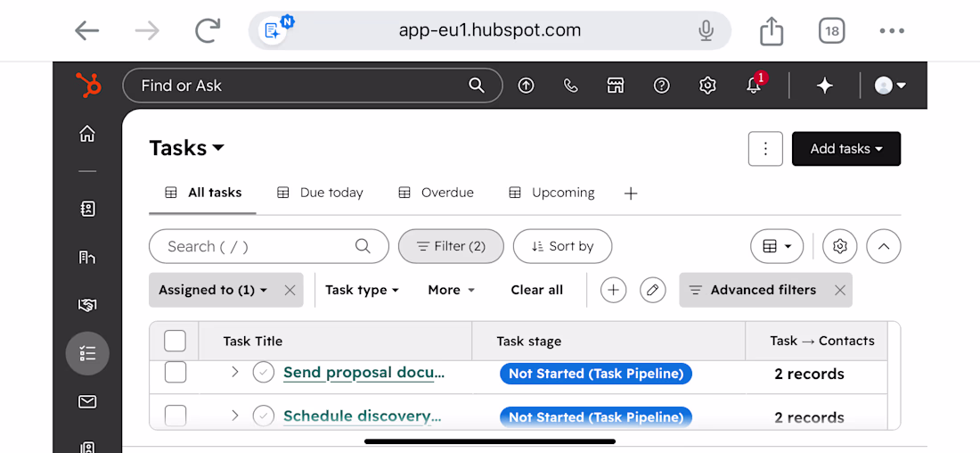Screen dimensions: 980x453
Task: Open the Send proposal docu… task link
Action: (363, 373)
